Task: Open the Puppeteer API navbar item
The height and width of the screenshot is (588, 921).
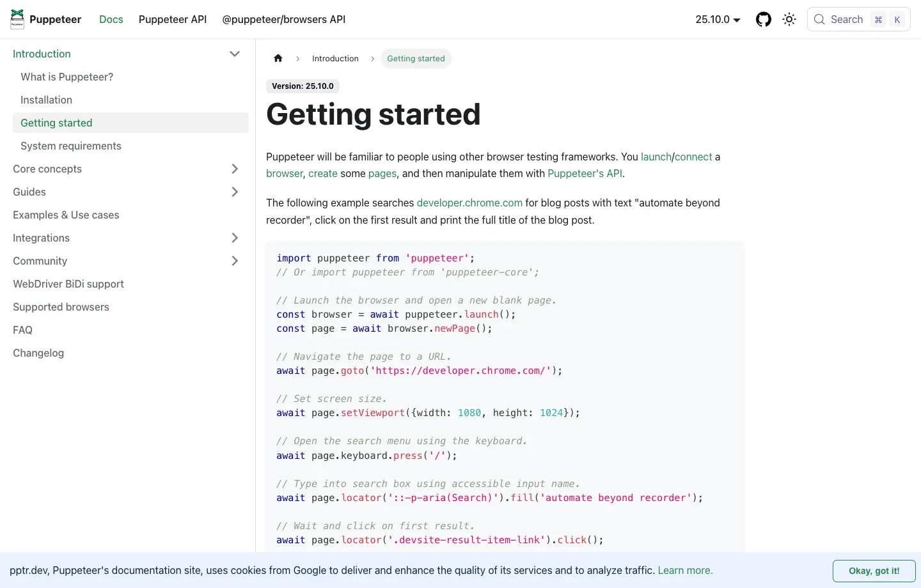Action: [x=173, y=19]
